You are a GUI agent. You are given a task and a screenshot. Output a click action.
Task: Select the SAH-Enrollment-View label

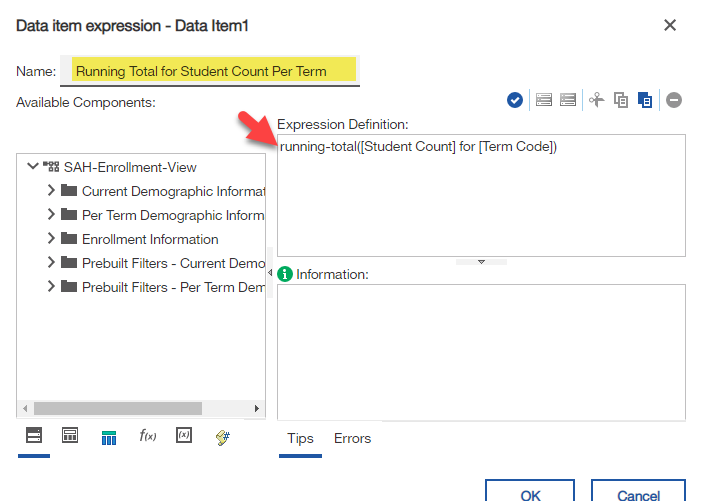(x=130, y=167)
